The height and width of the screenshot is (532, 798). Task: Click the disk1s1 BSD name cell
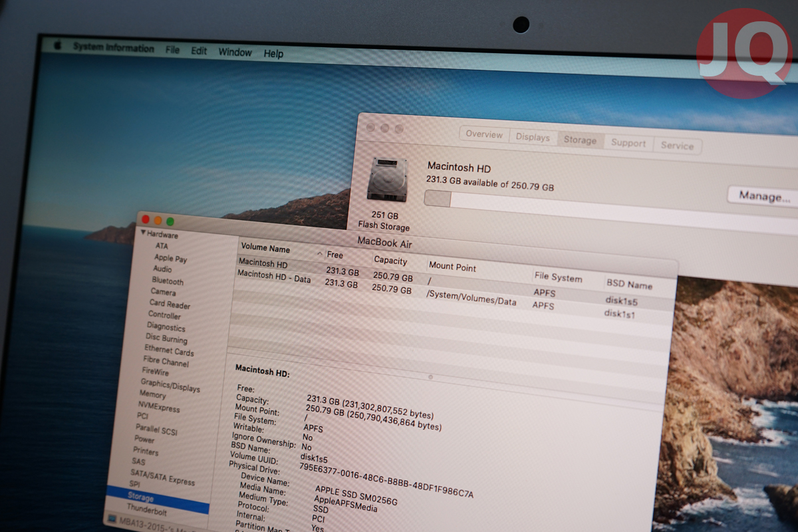(x=619, y=313)
